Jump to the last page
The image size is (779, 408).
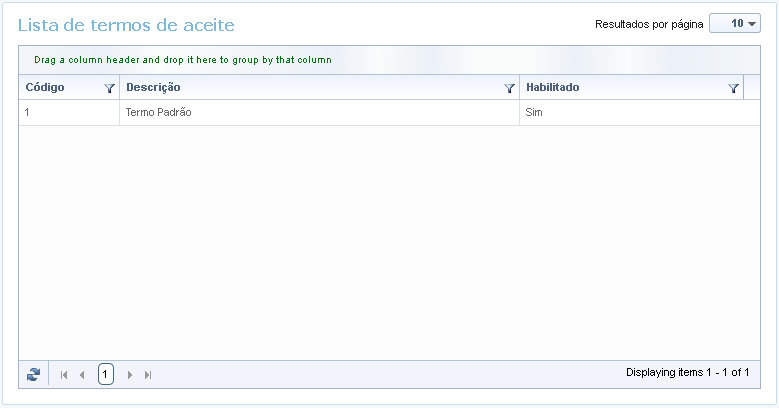148,375
